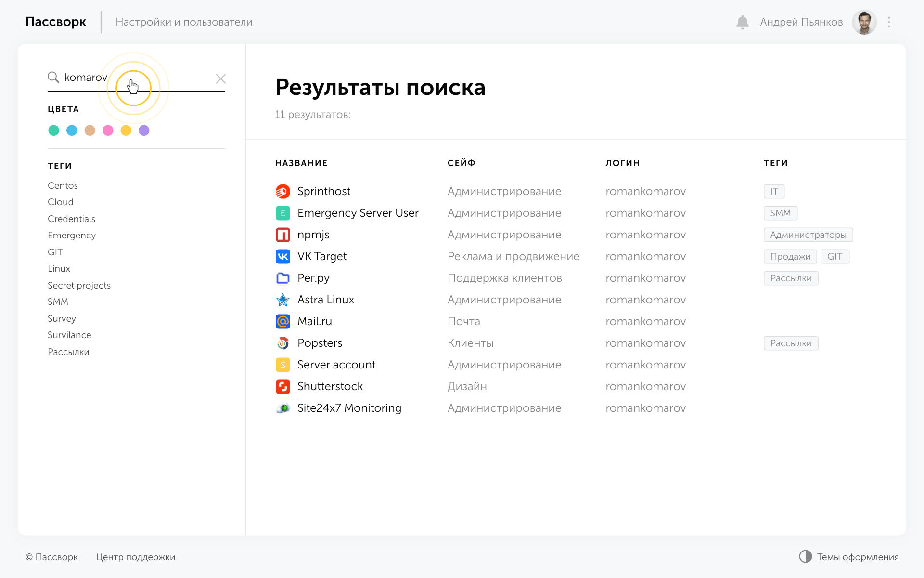This screenshot has height=578, width=924.
Task: Click the SMM badge on Emergency Server User
Action: (780, 213)
